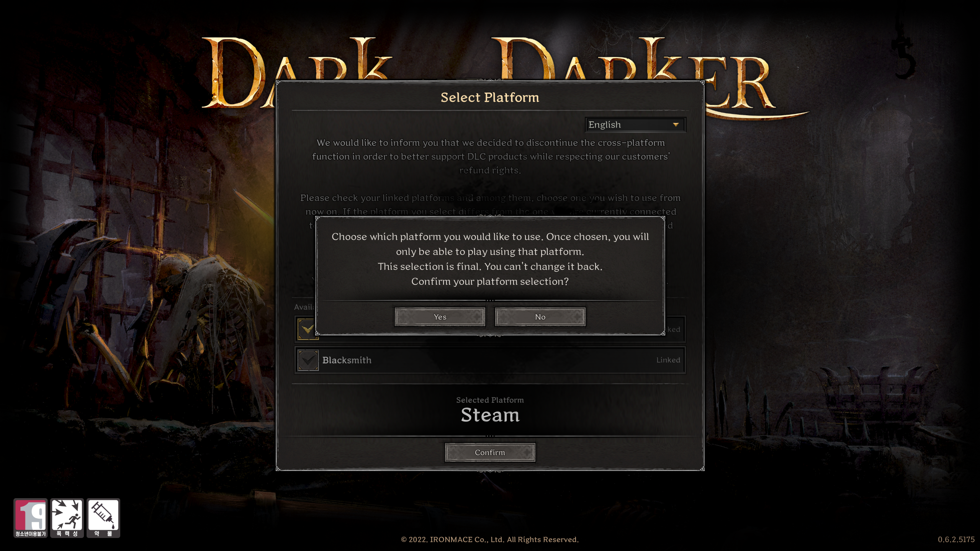This screenshot has height=551, width=980.
Task: Click the violence content rating icon
Action: [67, 518]
